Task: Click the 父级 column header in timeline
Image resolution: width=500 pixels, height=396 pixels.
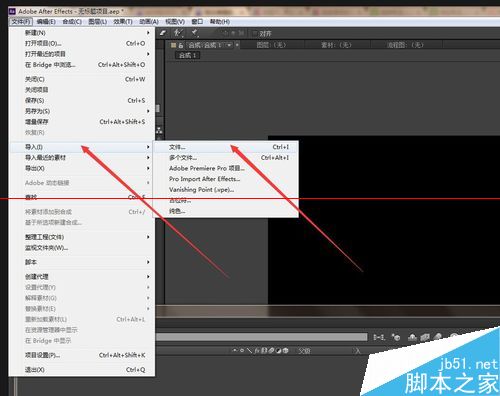Action: (304, 351)
